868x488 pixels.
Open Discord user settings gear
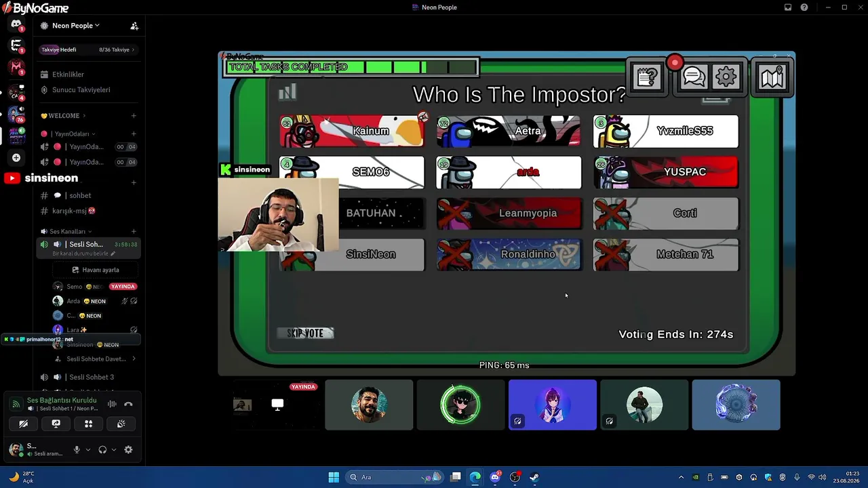[x=128, y=449]
